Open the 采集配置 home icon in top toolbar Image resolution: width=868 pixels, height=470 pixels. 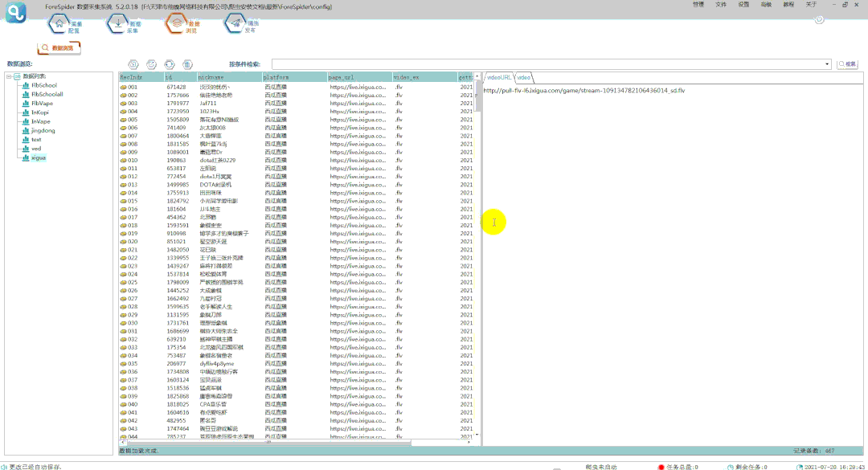tap(59, 24)
